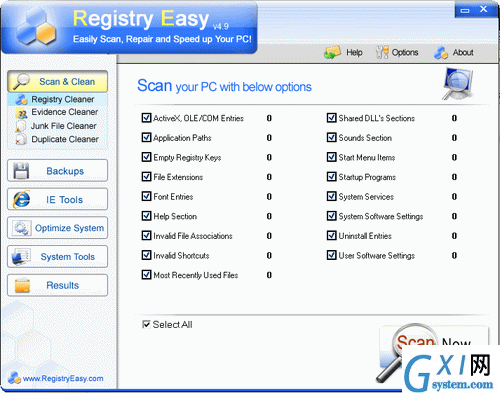View the Results section
The width and height of the screenshot is (500, 393).
tap(57, 286)
